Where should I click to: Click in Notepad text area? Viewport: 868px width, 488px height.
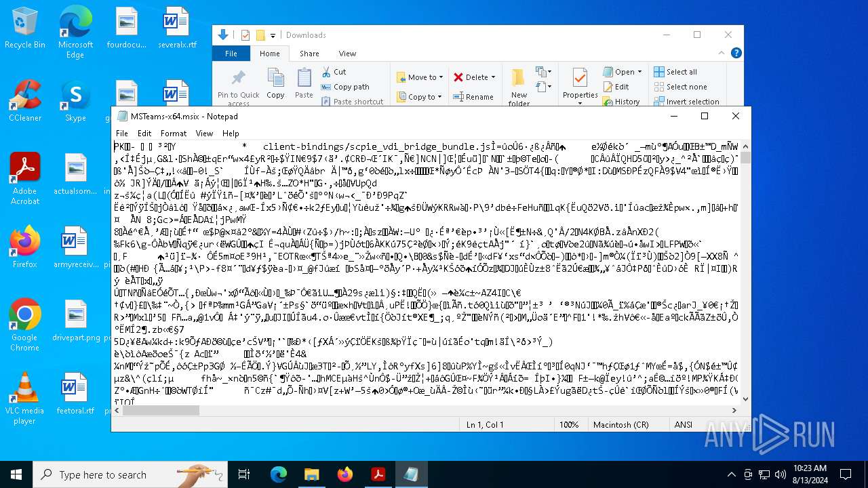coord(427,272)
